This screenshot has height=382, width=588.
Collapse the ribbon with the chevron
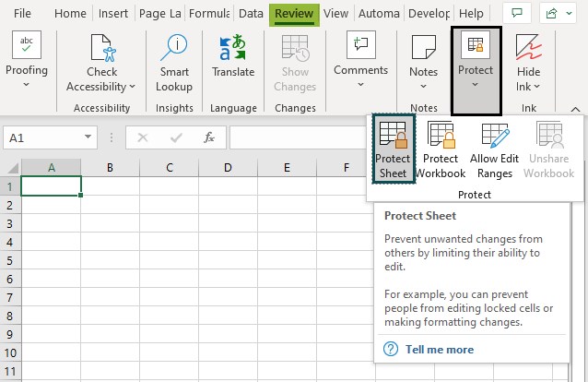575,109
